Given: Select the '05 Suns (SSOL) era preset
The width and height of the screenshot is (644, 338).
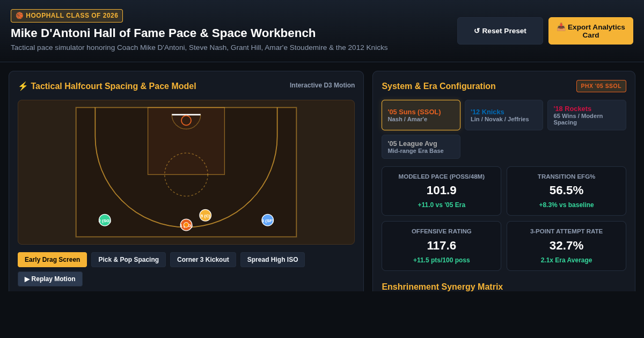Looking at the screenshot, I should pos(421,115).
